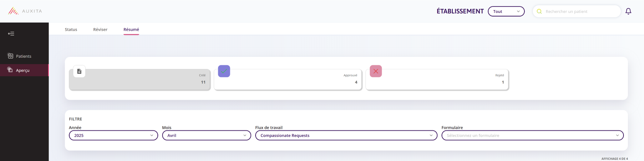Click the Aperçu sidebar icon
This screenshot has width=644, height=161.
[10, 70]
